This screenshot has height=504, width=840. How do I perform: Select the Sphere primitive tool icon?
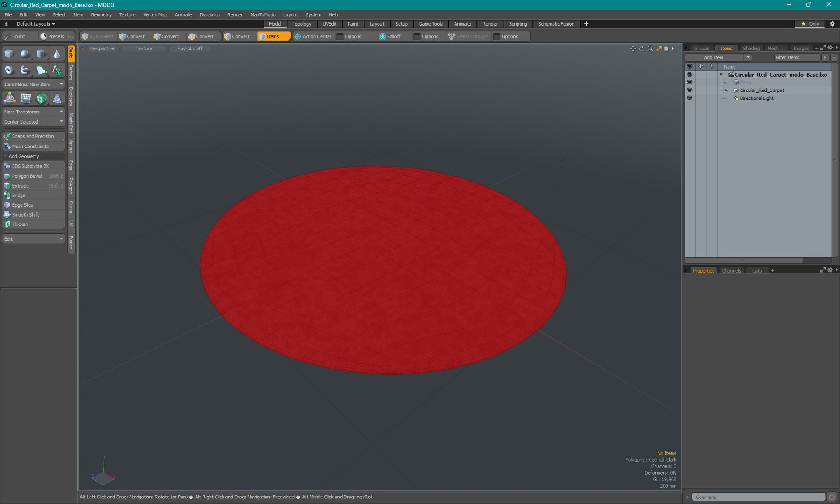coord(25,54)
